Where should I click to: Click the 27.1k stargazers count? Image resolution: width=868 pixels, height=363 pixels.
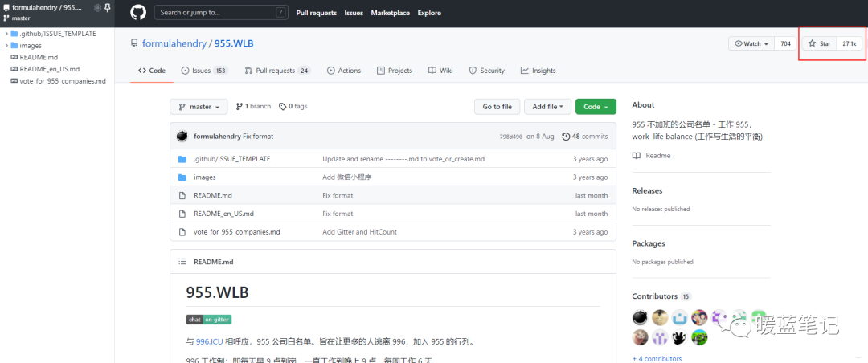[850, 43]
